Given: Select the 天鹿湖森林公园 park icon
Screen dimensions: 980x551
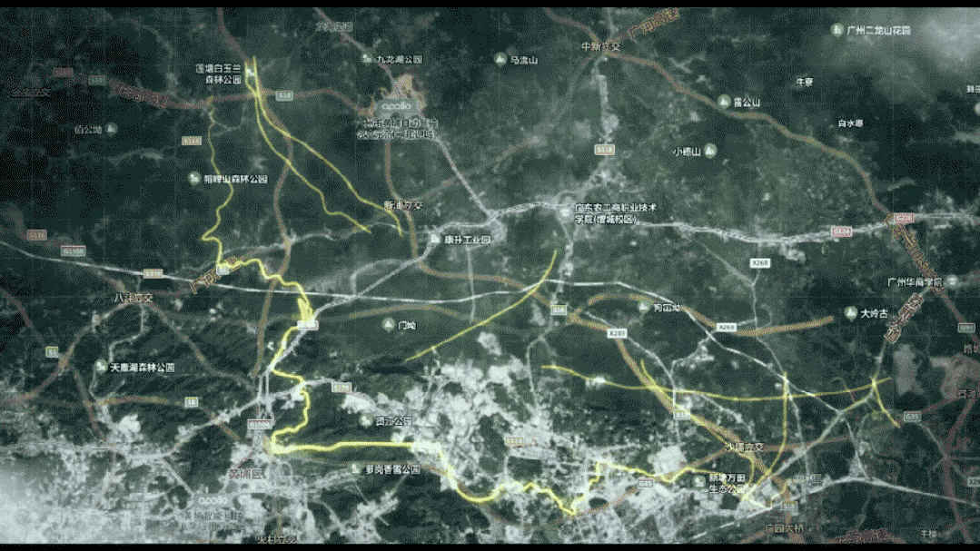Looking at the screenshot, I should (100, 367).
